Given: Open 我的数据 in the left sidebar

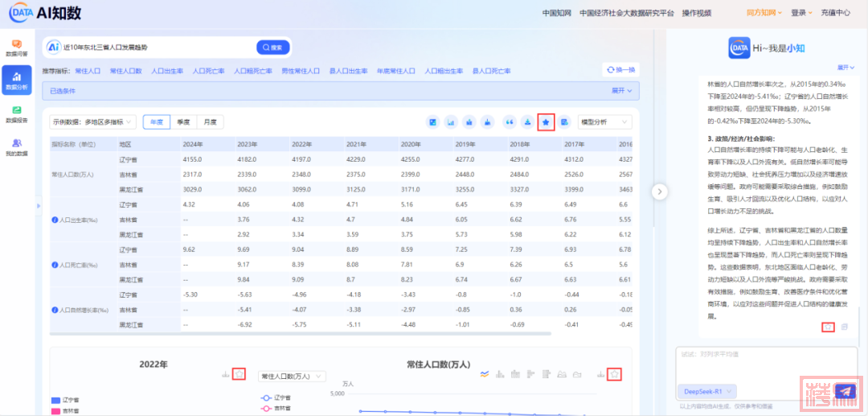Looking at the screenshot, I should (16, 146).
